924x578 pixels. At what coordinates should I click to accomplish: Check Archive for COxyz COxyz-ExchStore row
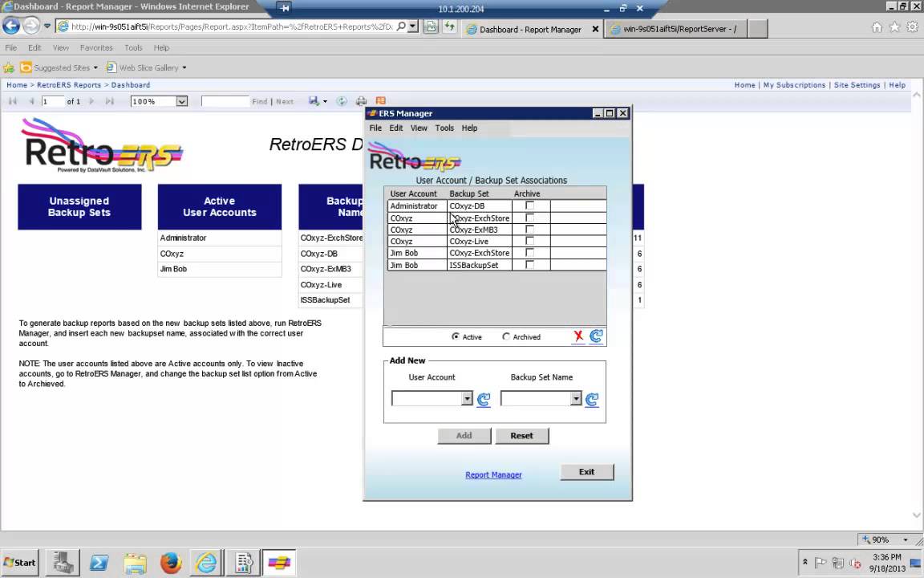tap(529, 218)
